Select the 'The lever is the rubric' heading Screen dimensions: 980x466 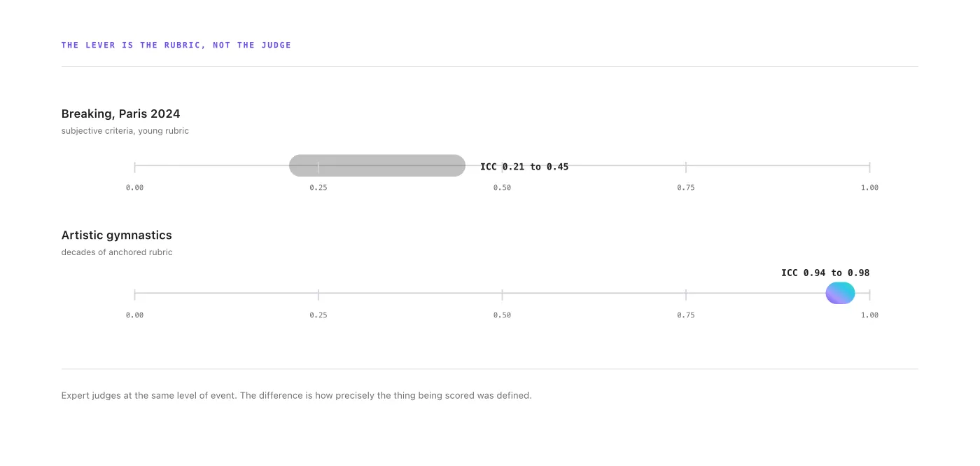[176, 45]
